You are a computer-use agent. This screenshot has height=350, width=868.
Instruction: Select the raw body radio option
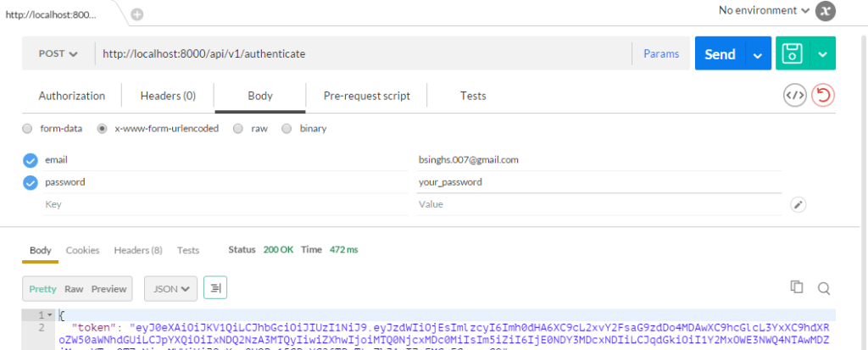click(x=238, y=129)
